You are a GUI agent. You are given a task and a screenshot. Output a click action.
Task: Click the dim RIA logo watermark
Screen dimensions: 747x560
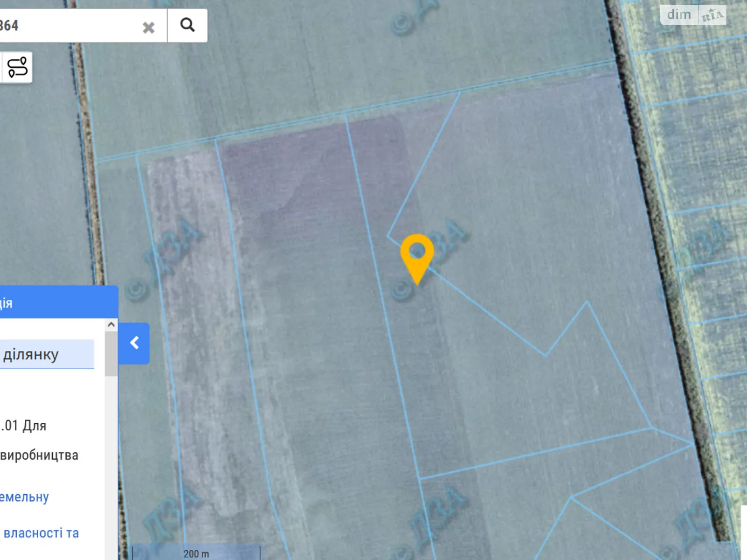tap(693, 15)
